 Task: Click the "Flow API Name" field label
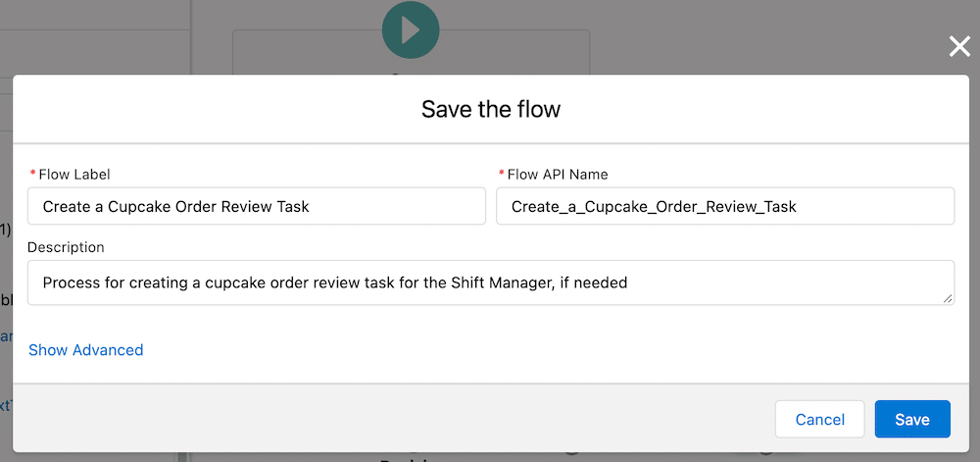(558, 175)
